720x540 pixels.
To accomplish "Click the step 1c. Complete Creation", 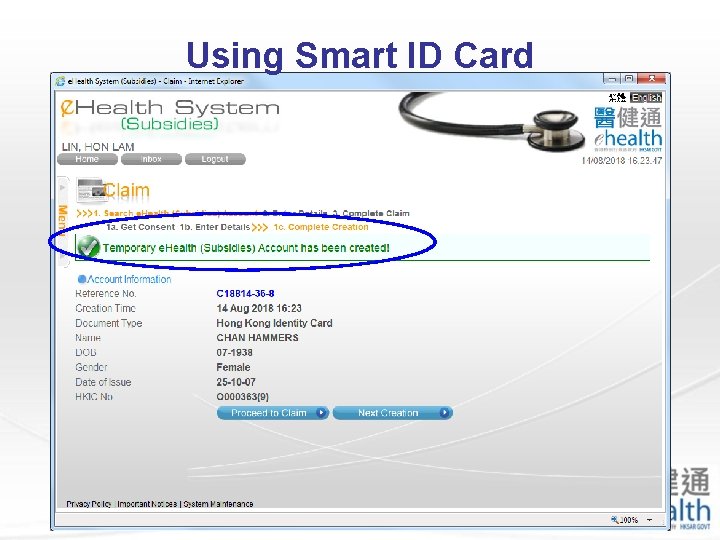I will tap(321, 227).
